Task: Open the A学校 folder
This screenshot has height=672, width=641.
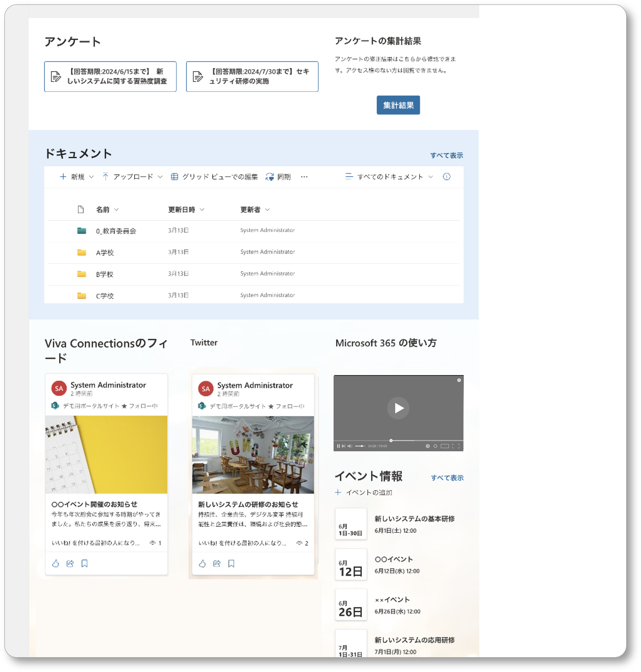Action: (x=105, y=253)
